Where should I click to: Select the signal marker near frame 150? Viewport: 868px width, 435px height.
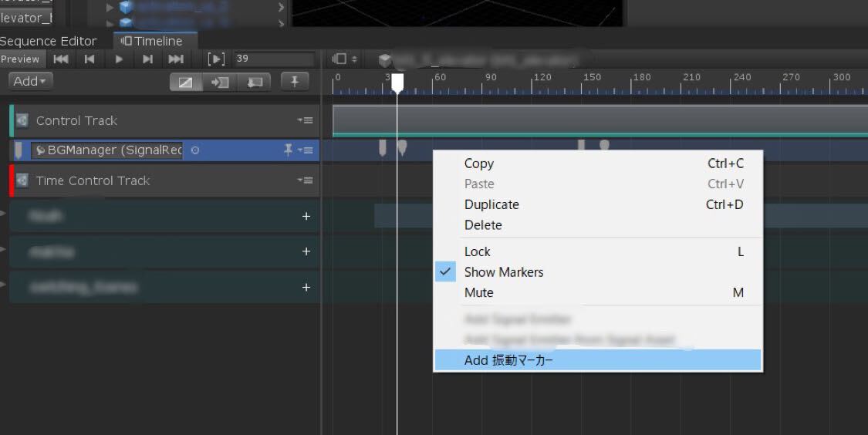point(581,145)
